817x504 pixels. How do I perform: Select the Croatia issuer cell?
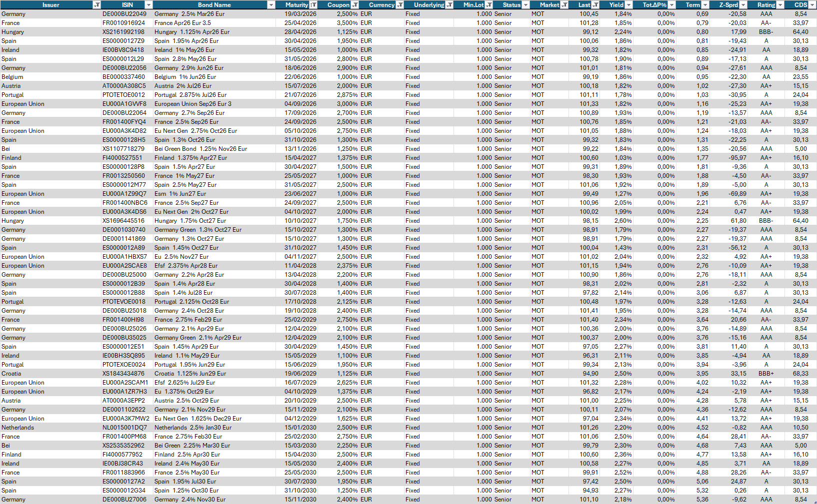(11, 374)
